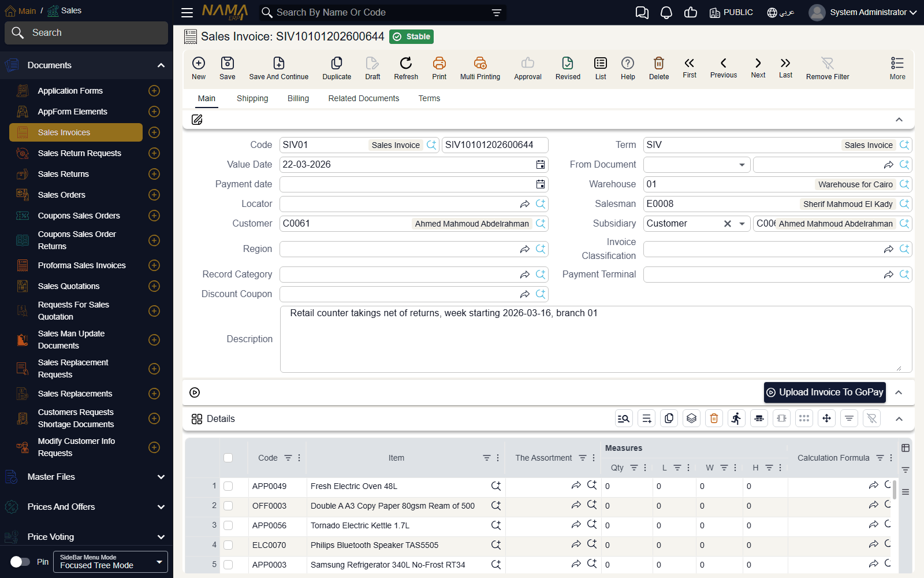The width and height of the screenshot is (924, 578).
Task: Click the Search By Name Or Code field
Action: (381, 13)
